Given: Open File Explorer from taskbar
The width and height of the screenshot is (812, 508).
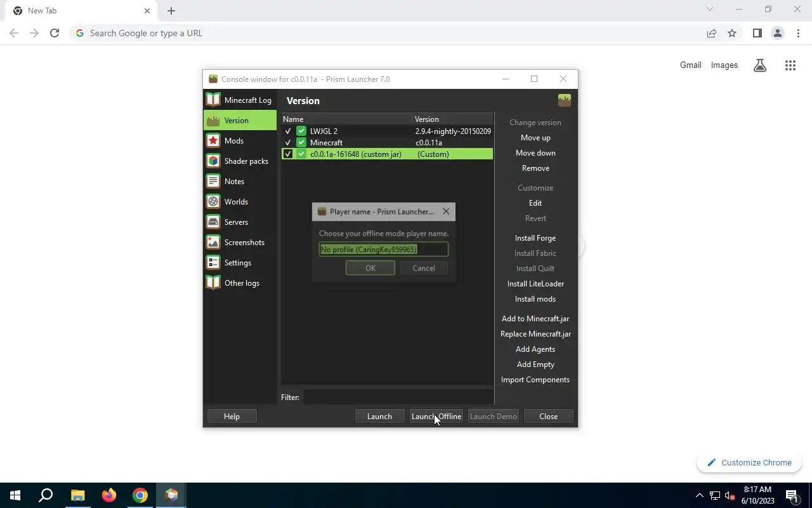Looking at the screenshot, I should click(77, 495).
